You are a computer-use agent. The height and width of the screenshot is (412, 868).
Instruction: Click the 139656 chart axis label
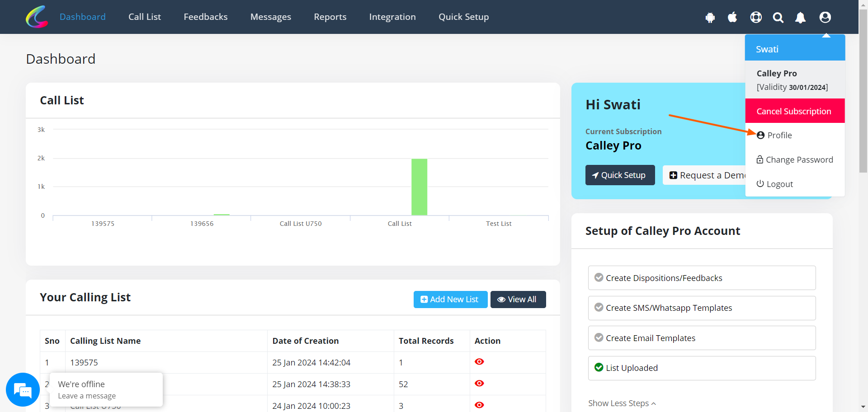[202, 224]
